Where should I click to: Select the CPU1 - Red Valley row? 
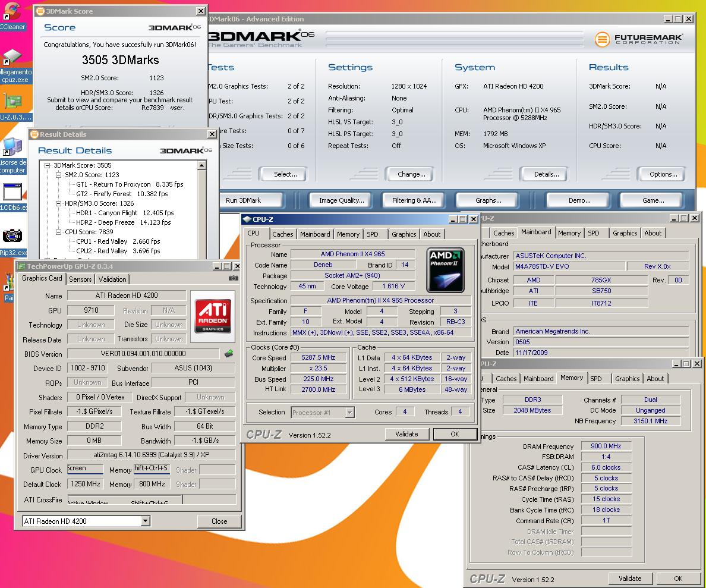[118, 241]
